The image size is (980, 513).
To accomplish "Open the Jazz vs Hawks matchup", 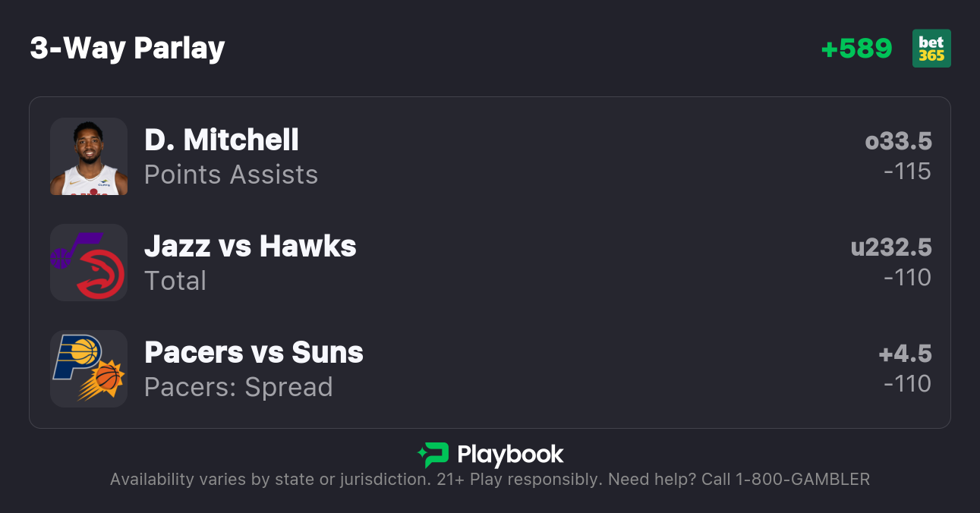I will click(251, 246).
